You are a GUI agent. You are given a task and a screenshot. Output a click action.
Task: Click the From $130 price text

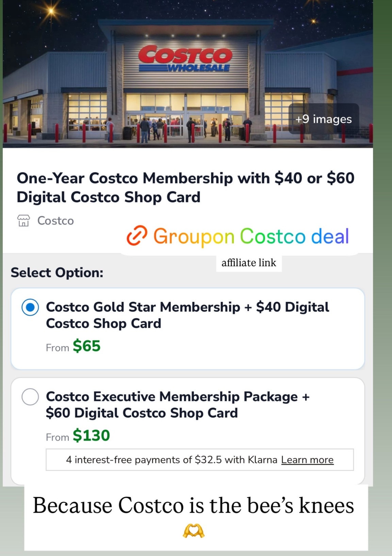(x=78, y=436)
